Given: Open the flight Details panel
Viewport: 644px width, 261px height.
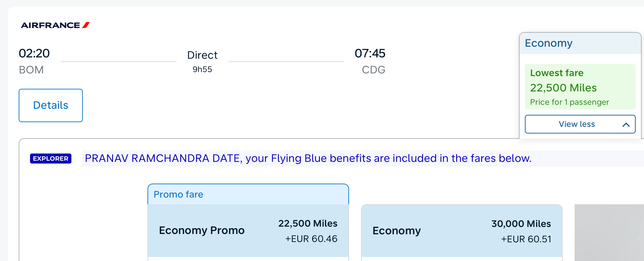Looking at the screenshot, I should point(50,105).
